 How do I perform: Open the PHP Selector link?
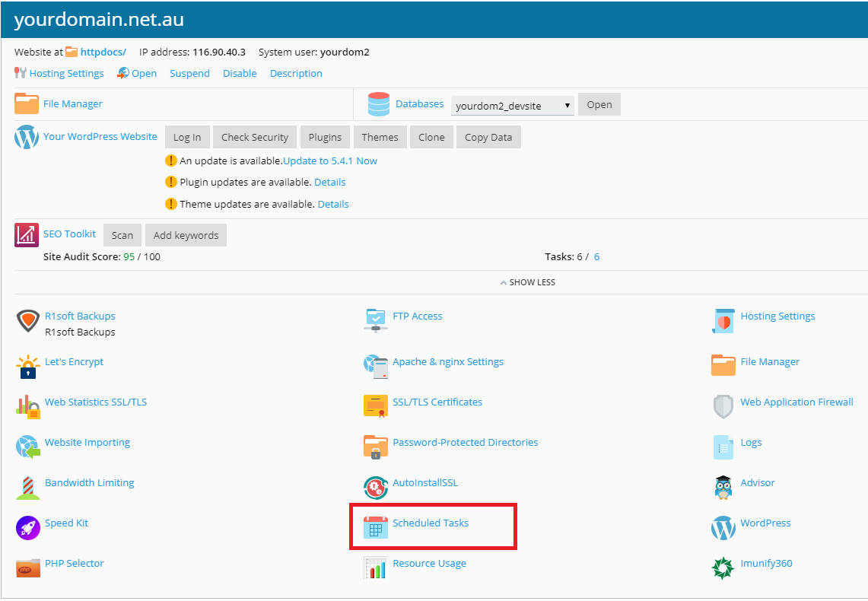point(75,564)
